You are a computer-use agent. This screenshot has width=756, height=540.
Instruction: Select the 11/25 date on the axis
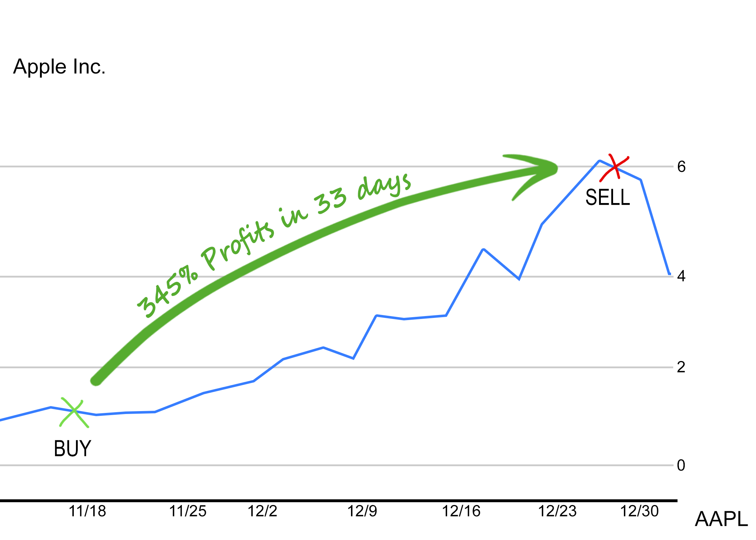point(188,511)
